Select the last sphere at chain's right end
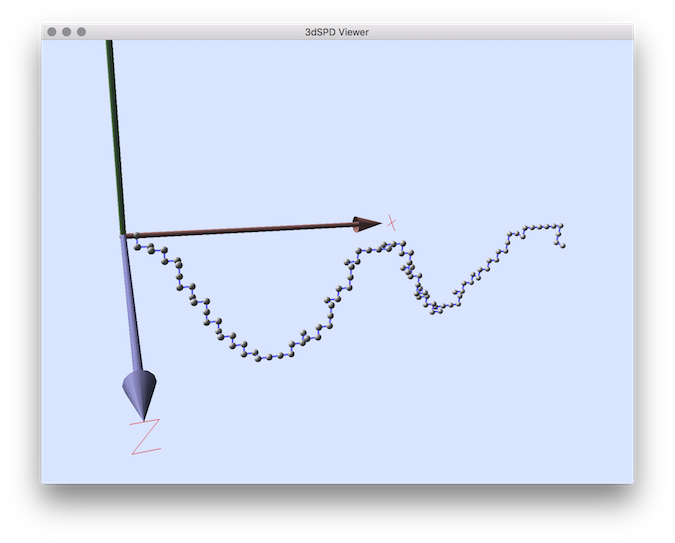Screen dimensions: 675x543 563,244
